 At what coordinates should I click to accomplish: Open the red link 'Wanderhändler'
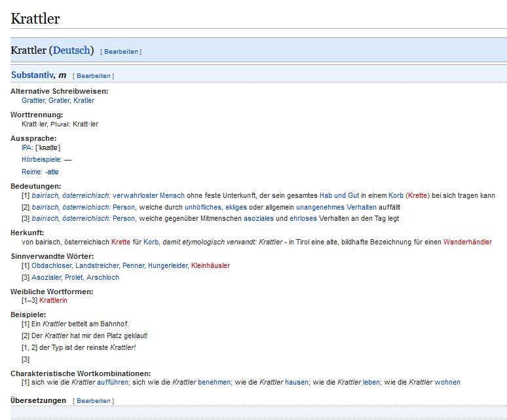468,242
